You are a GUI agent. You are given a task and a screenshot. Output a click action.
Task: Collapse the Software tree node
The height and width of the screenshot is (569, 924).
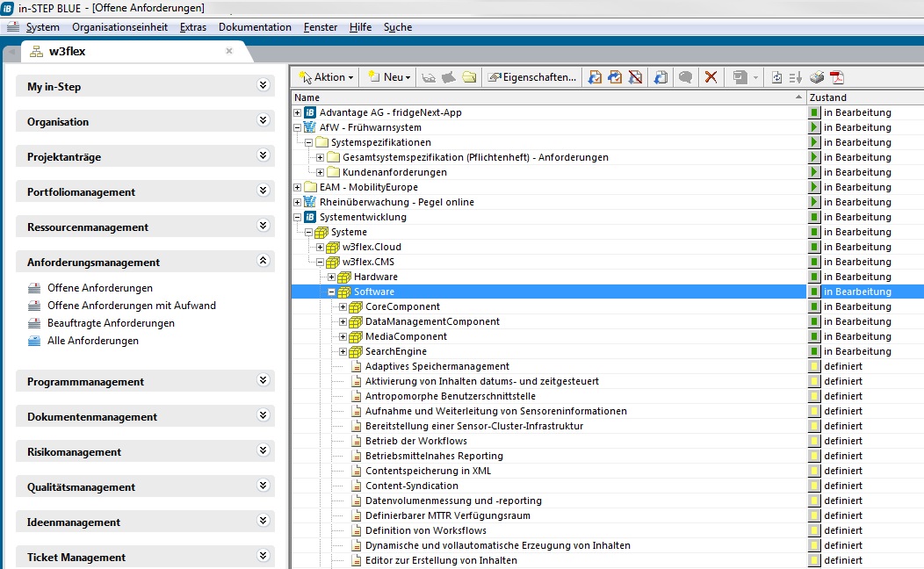point(332,292)
